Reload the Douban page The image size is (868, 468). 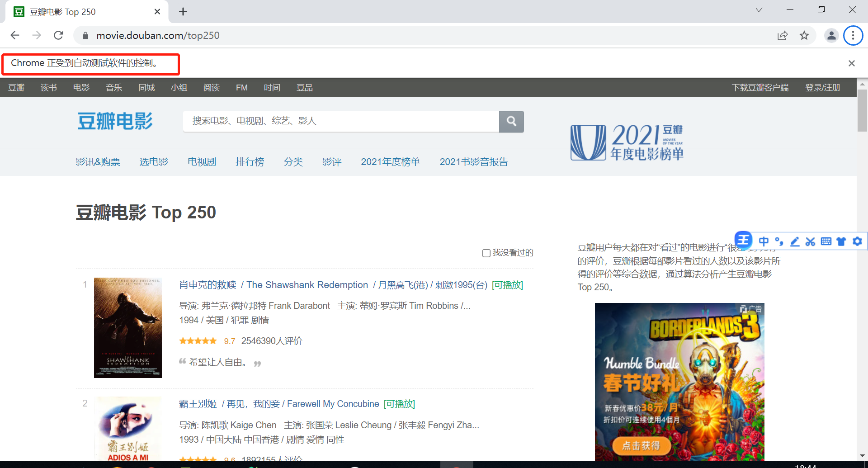[58, 35]
